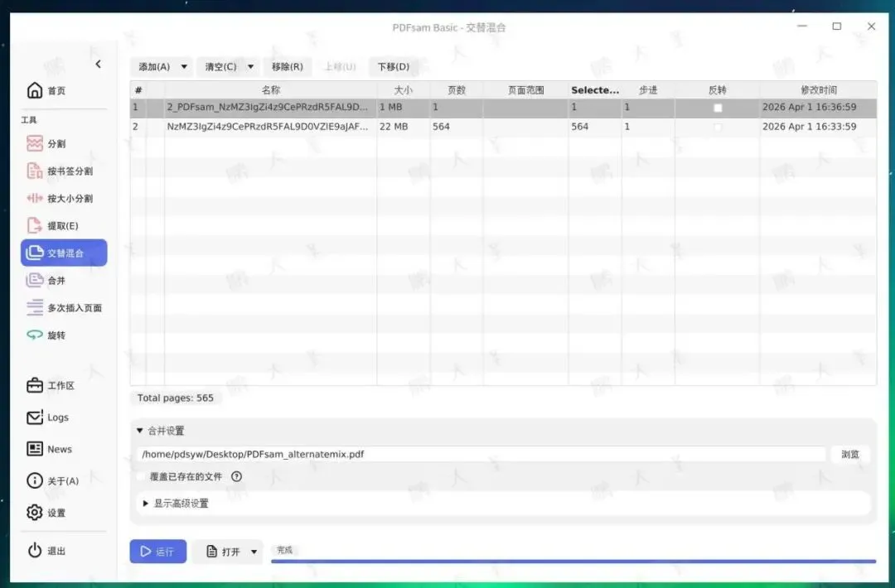
Task: Expand 显示高级设置
Action: coord(145,504)
